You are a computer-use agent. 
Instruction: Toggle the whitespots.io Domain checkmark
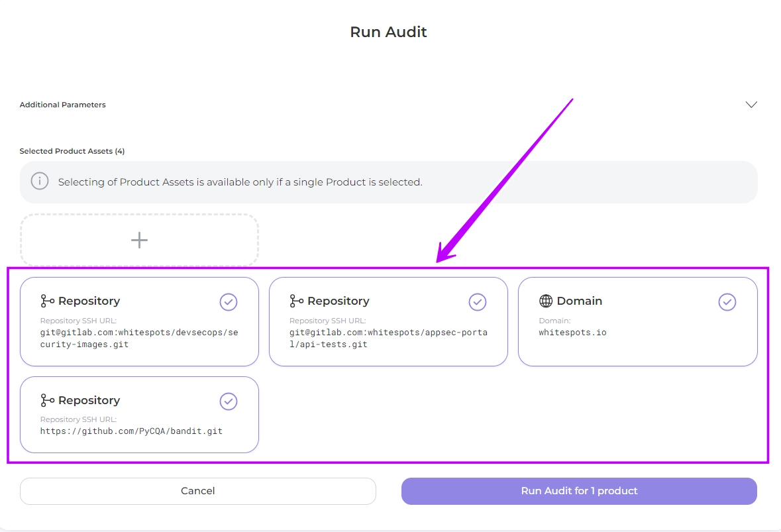click(727, 302)
